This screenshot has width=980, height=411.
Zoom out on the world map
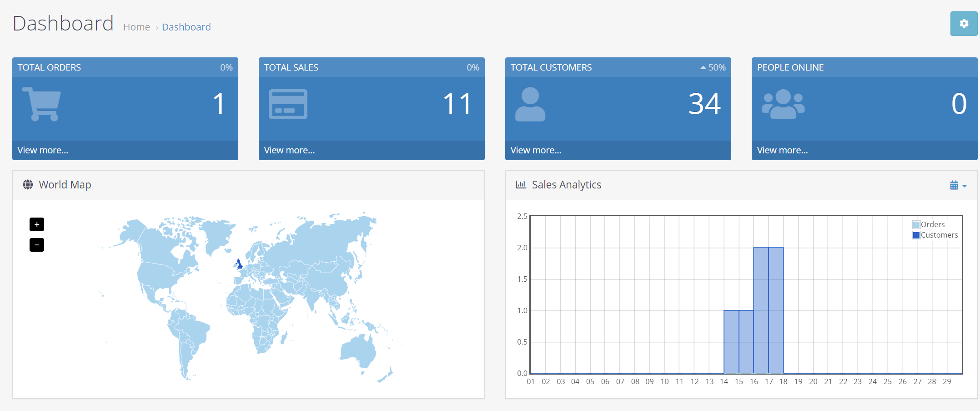point(37,245)
